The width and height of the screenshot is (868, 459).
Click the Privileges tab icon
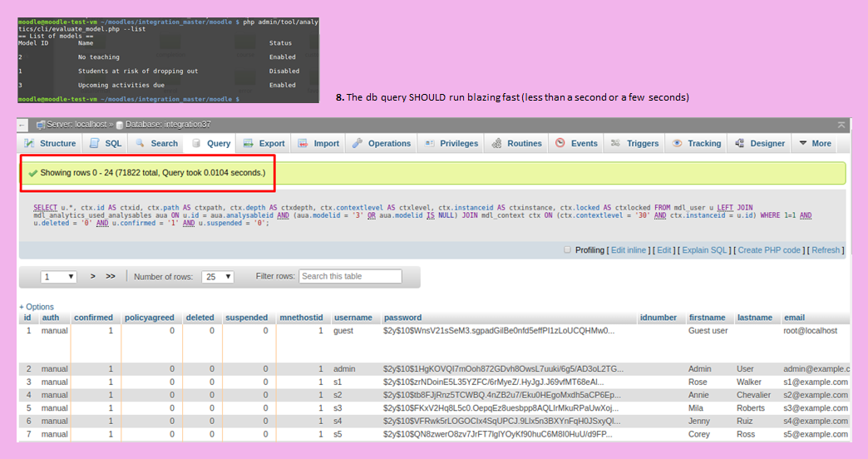[x=430, y=143]
